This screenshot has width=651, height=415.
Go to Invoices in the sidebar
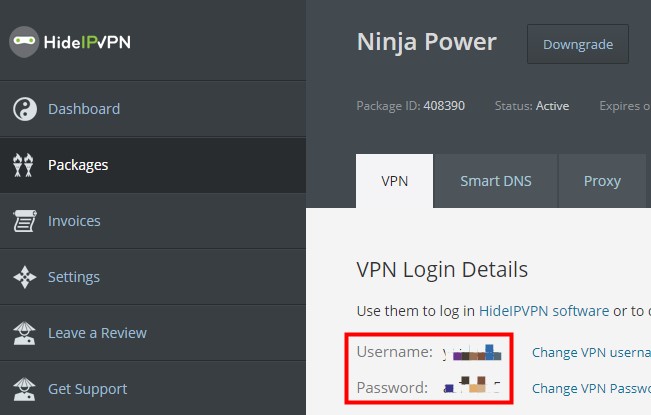click(153, 221)
